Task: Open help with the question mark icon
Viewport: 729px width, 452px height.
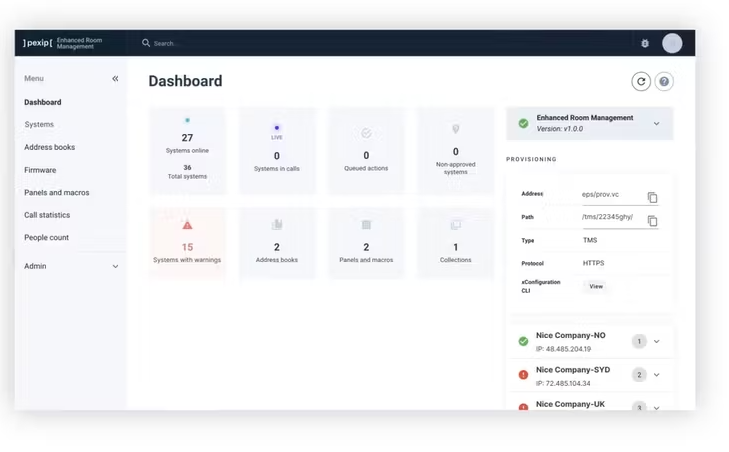Action: pos(664,81)
